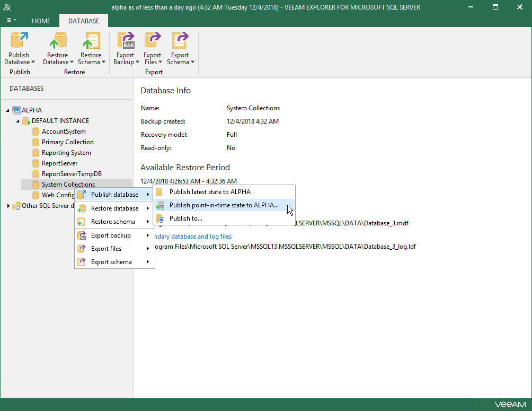Click the Restore schema context menu icon
The width and height of the screenshot is (532, 411).
82,222
